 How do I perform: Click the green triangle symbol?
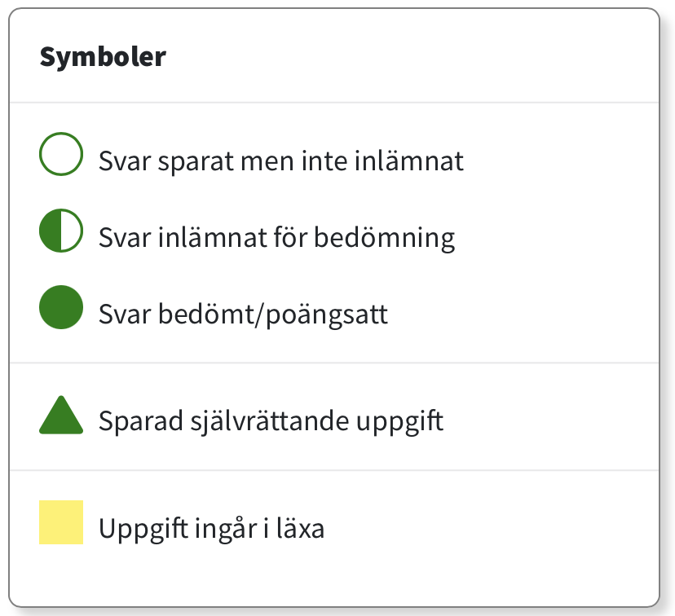point(61,415)
